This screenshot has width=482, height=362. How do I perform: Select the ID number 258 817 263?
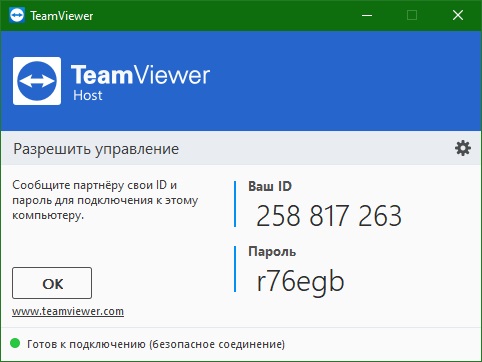[329, 216]
